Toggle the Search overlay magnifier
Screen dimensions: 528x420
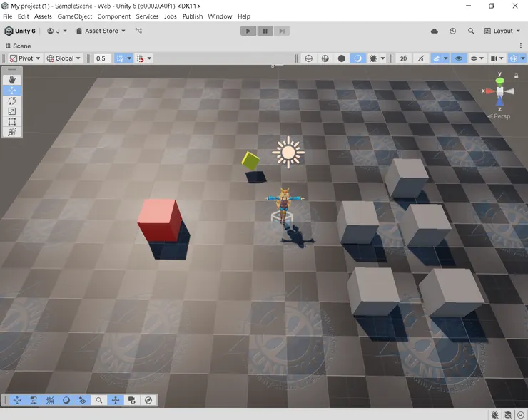99,400
